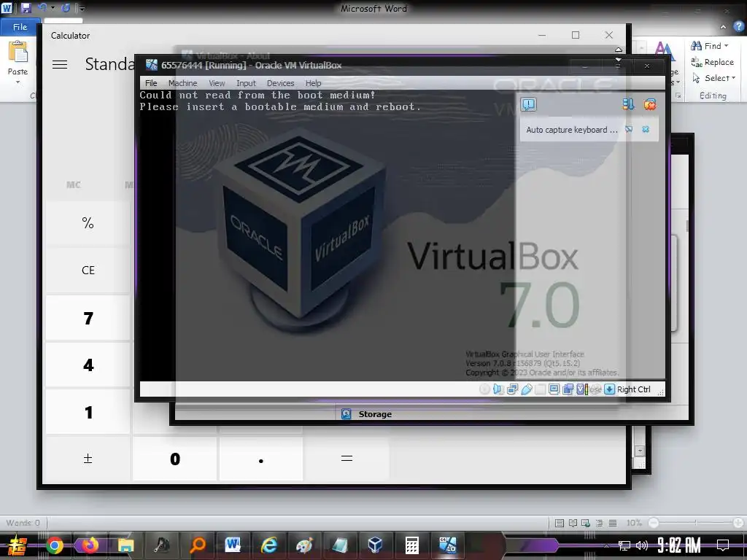Click the Calculator icon in the taskbar

411,545
